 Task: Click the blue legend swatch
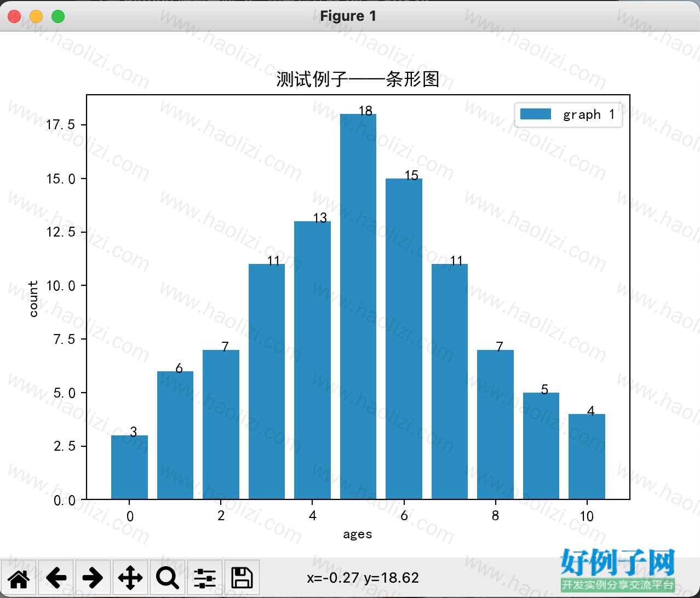(535, 114)
